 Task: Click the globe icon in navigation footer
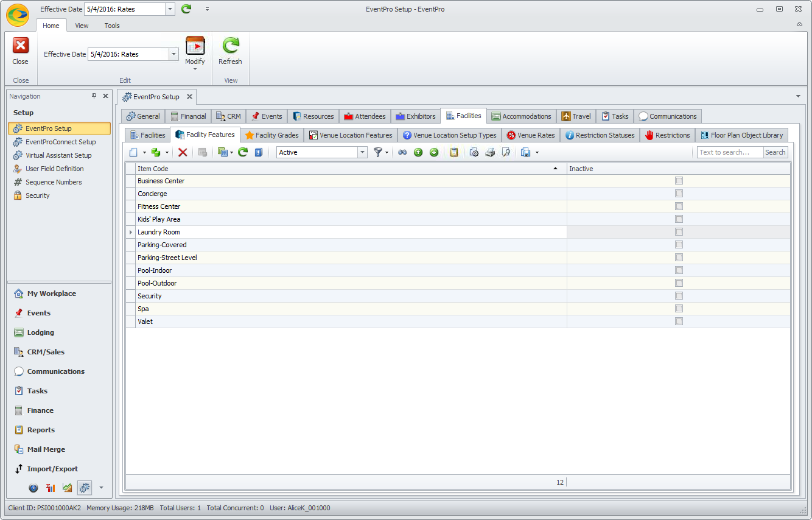click(33, 488)
